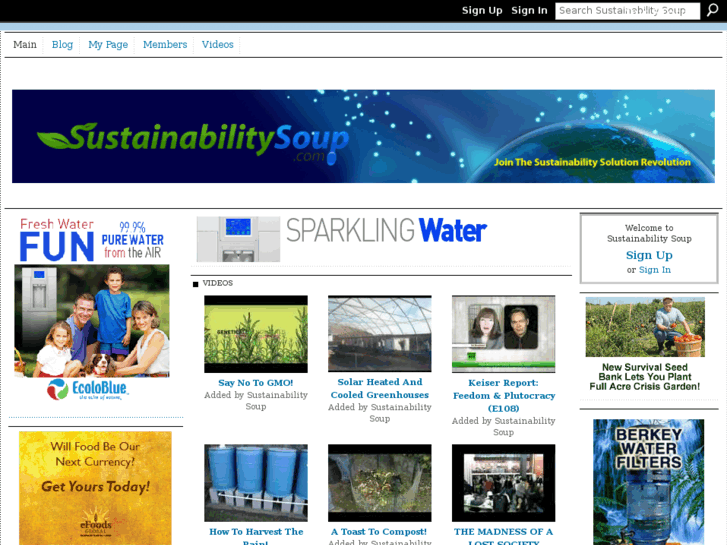Open the Survival Seed Bank farmer image

645,327
